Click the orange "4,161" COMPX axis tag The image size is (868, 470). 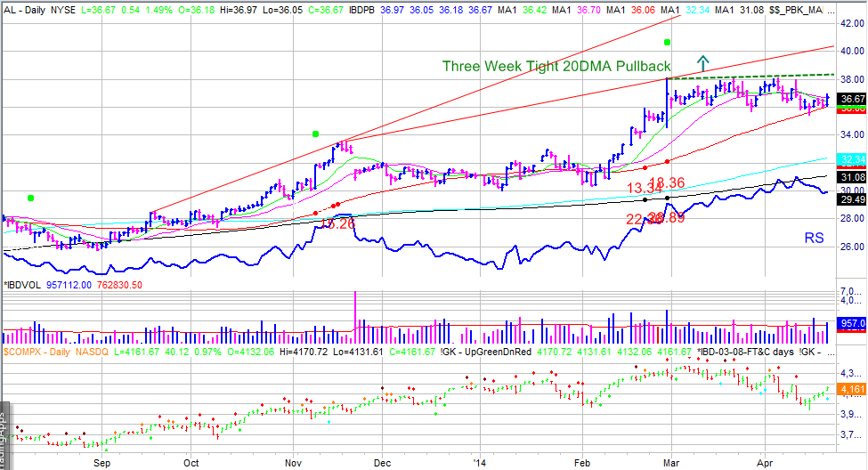[853, 389]
